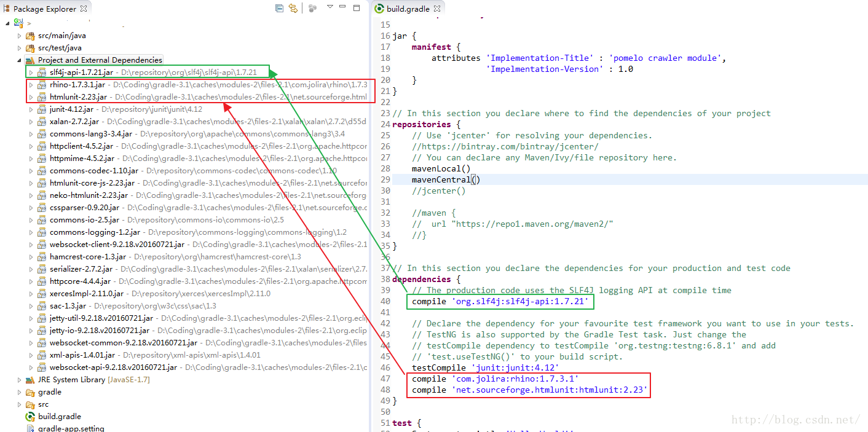Image resolution: width=868 pixels, height=432 pixels.
Task: Expand rhino-1.7.3.1.jar node
Action: click(x=31, y=85)
